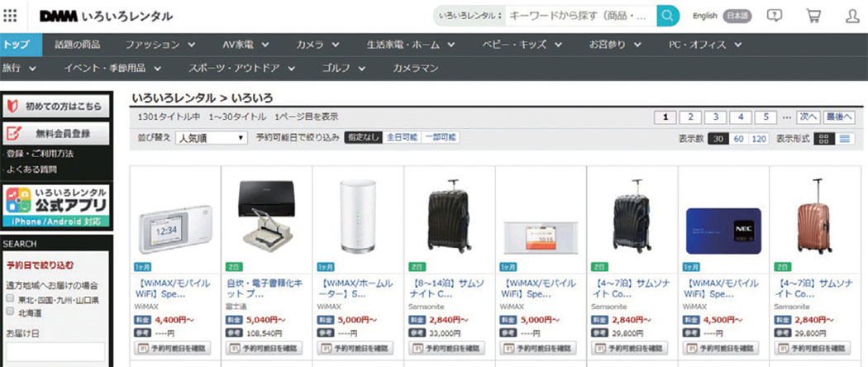This screenshot has height=367, width=868.
Task: Click the 最後へ pagination button
Action: click(x=839, y=117)
